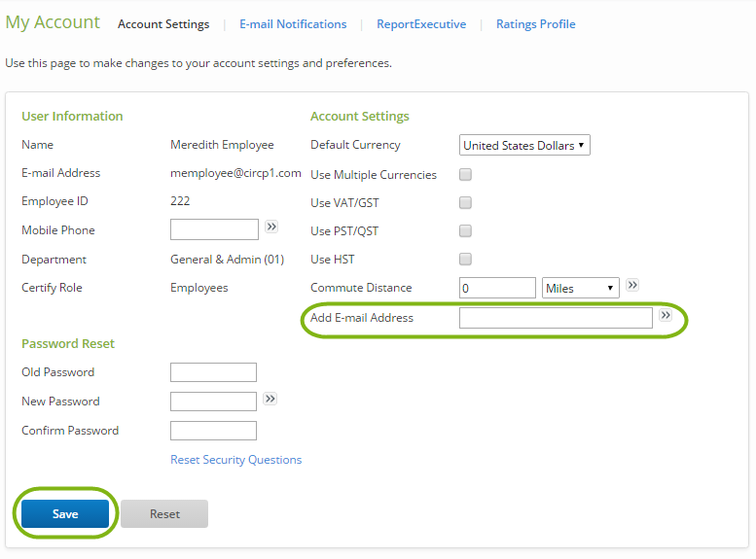The width and height of the screenshot is (756, 559).
Task: Enable the Use Multiple Currencies checkbox
Action: (465, 174)
